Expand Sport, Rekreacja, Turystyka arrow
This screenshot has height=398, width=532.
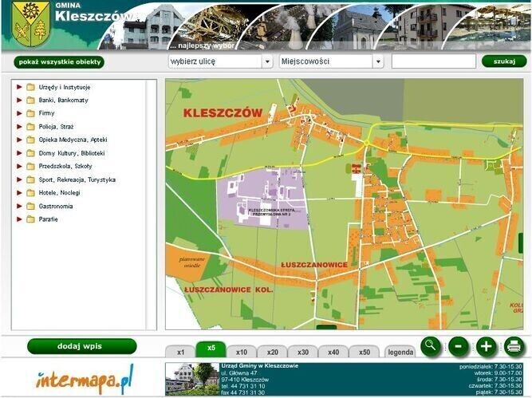(19, 179)
